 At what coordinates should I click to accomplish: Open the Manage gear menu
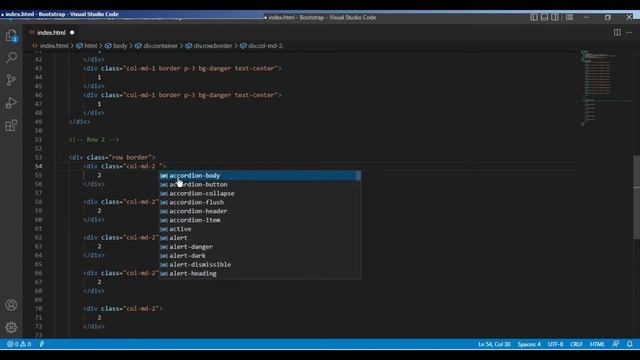click(x=11, y=327)
